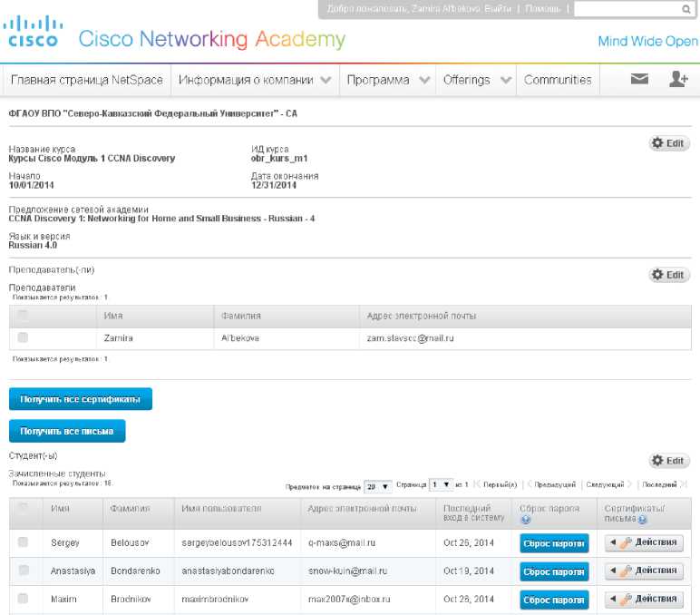700x615 pixels.
Task: Click Cisco Networking Academy title
Action: pyautogui.click(x=211, y=39)
